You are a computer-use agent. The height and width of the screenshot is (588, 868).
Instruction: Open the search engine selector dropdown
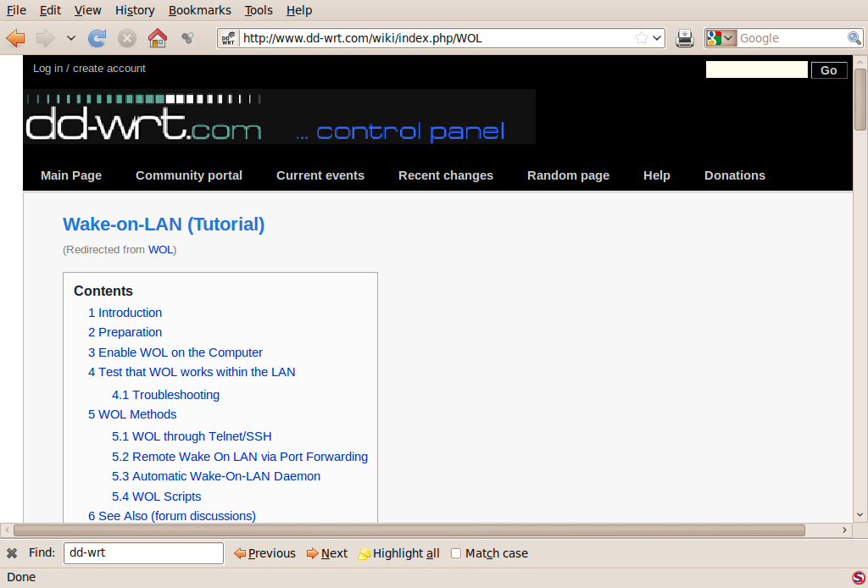[721, 38]
